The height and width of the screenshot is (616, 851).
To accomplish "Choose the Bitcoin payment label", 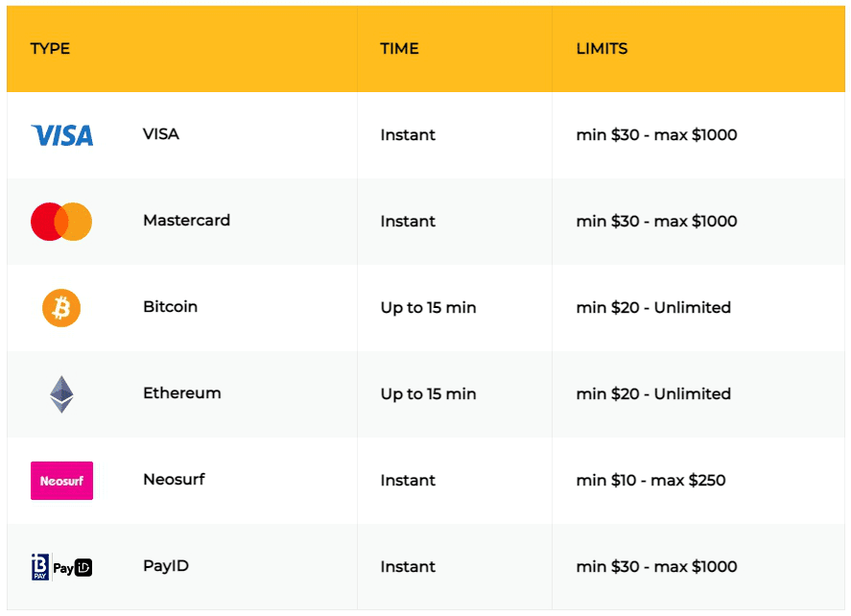I will pyautogui.click(x=170, y=307).
